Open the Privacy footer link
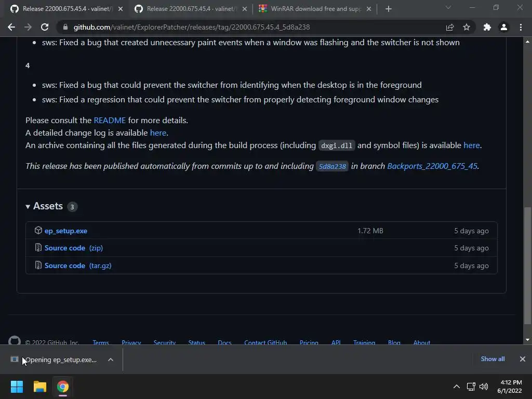 (131, 342)
